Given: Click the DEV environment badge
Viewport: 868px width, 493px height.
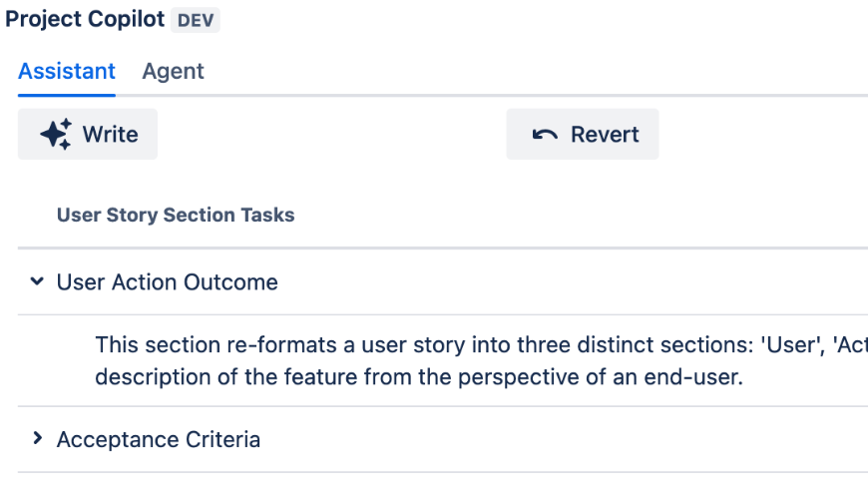Looking at the screenshot, I should [x=196, y=21].
